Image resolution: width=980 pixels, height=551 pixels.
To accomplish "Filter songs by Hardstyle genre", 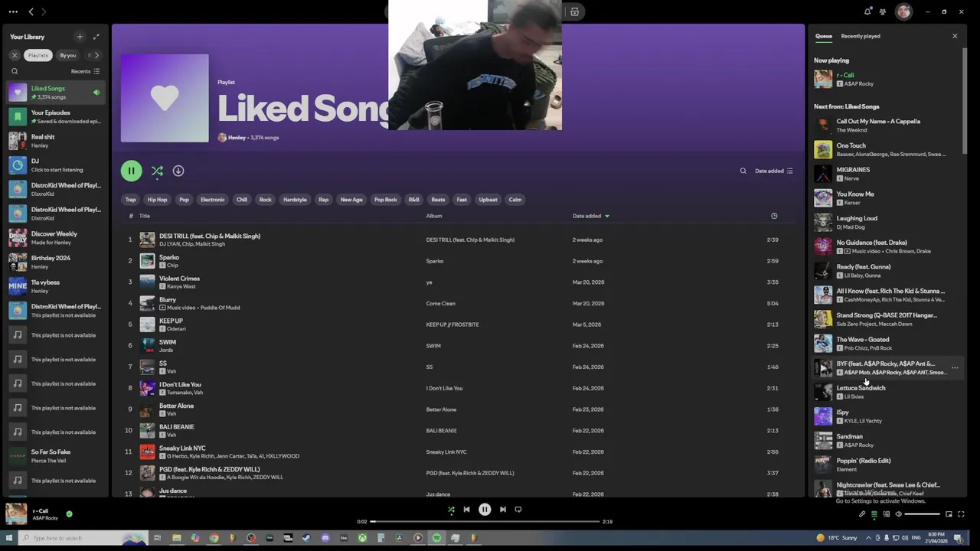I will coord(295,200).
